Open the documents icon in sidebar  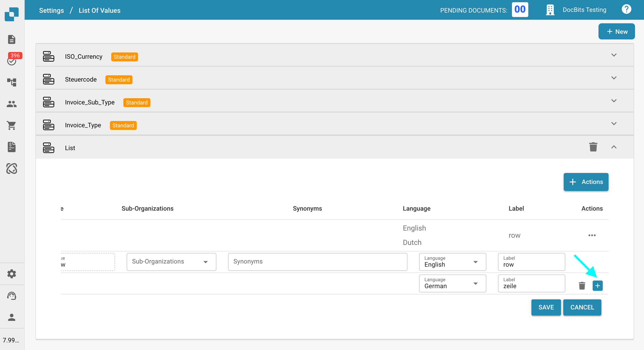point(11,39)
